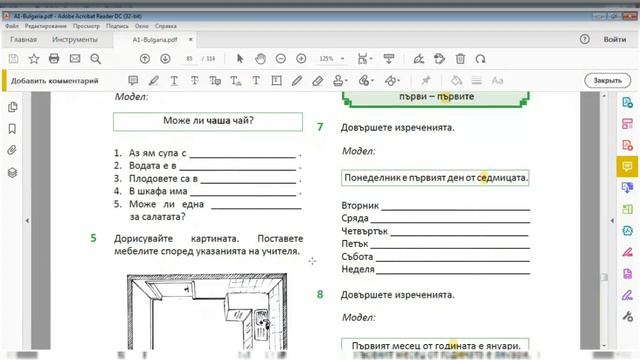
Task: Open help with the question mark icon
Action: (584, 39)
